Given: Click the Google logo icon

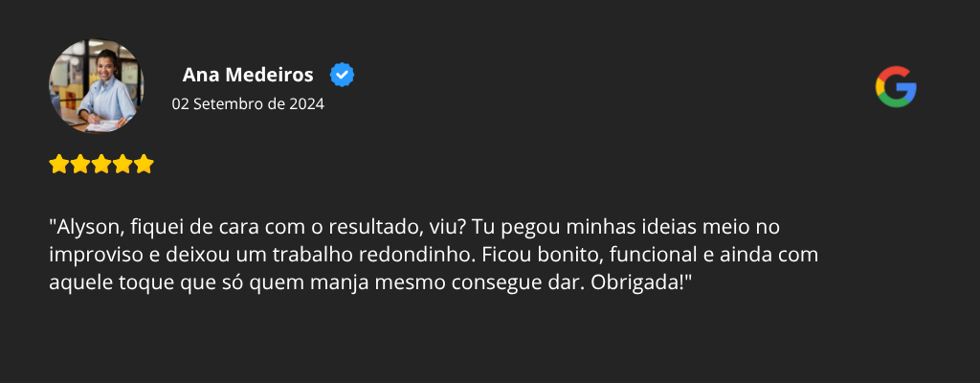Looking at the screenshot, I should pyautogui.click(x=895, y=87).
